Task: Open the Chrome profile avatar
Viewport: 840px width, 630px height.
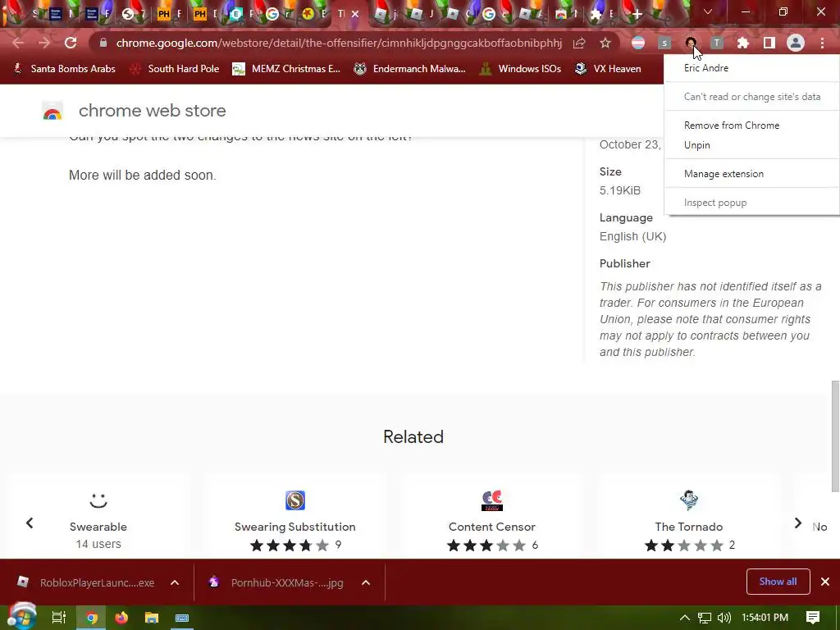Action: 796,43
